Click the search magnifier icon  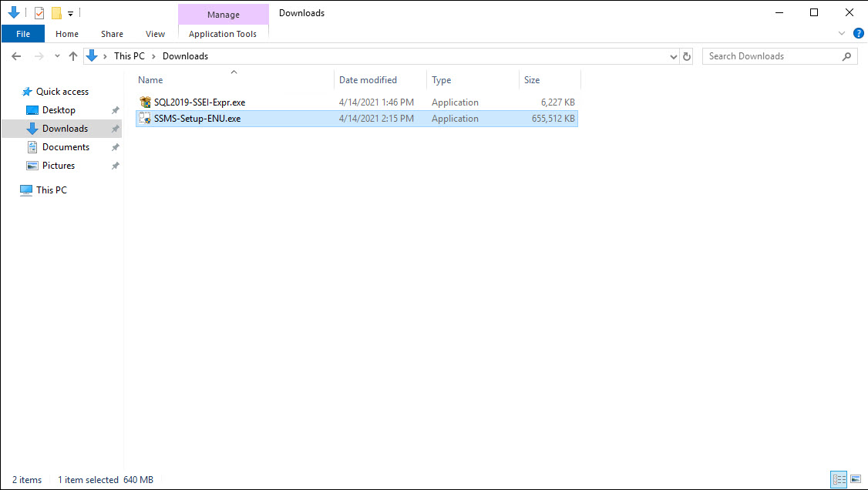pyautogui.click(x=846, y=56)
